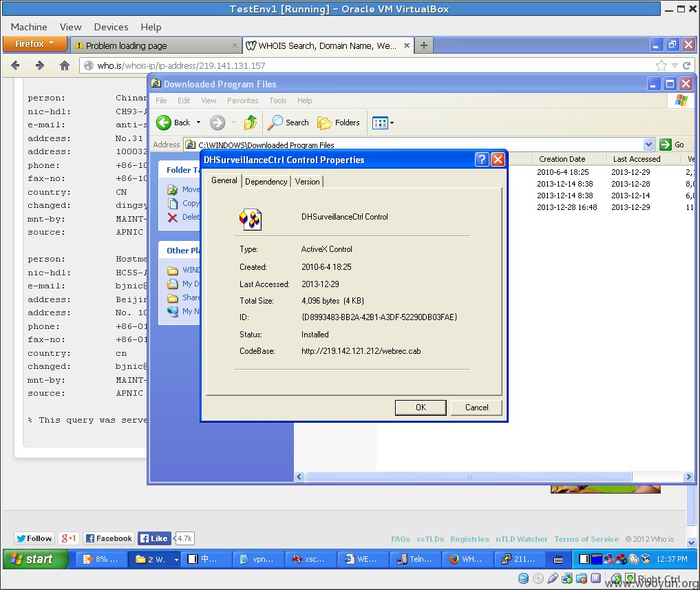
Task: Open My Network Places icon in sidebar
Action: tap(173, 311)
